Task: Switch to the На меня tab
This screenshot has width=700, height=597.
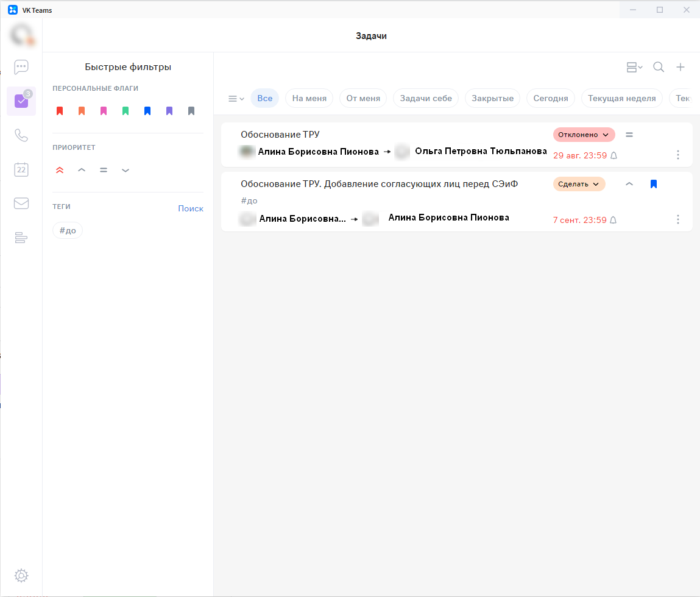Action: (x=309, y=98)
